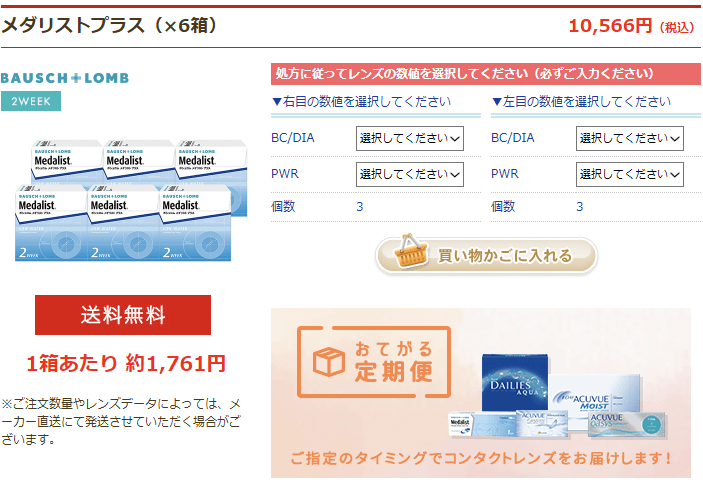Open the おてがる定期便 subscription banner

point(481,393)
